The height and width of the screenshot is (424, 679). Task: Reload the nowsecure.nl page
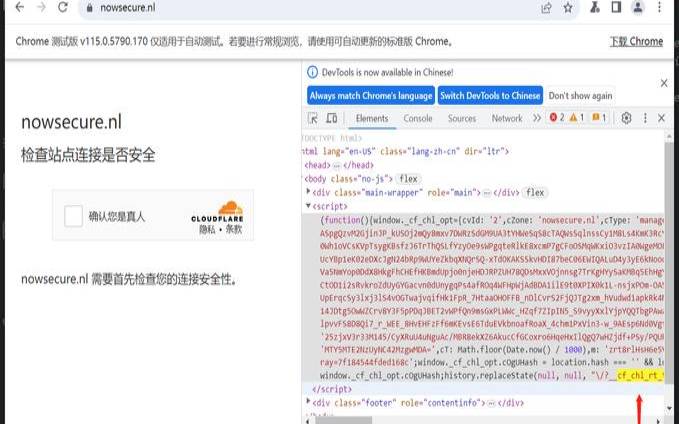[x=63, y=7]
